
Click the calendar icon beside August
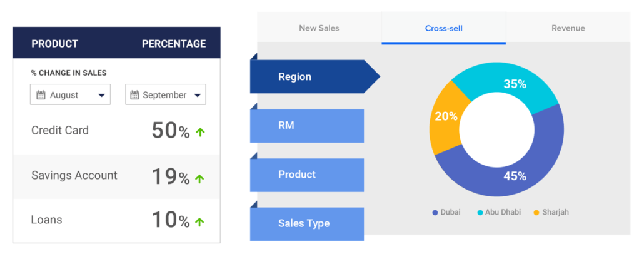point(41,95)
